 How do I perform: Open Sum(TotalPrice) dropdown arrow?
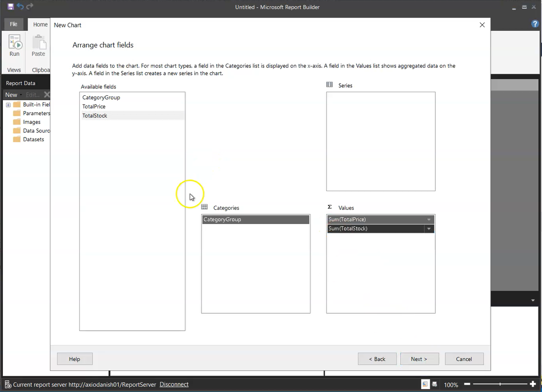tap(429, 220)
